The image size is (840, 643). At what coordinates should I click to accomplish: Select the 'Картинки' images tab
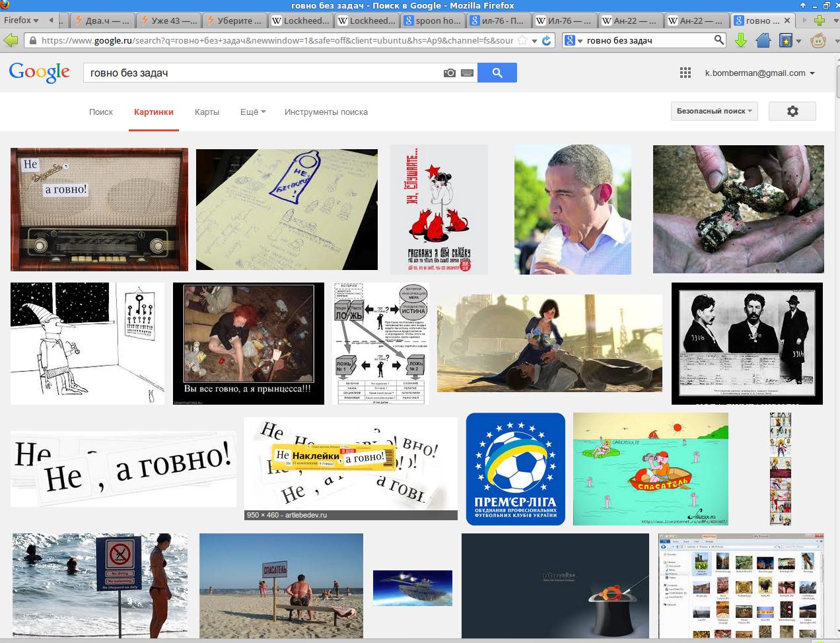(x=153, y=112)
